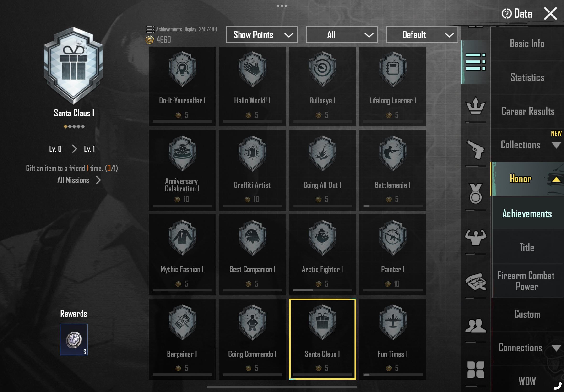The width and height of the screenshot is (564, 392).
Task: Open the All filter dropdown
Action: pos(342,35)
